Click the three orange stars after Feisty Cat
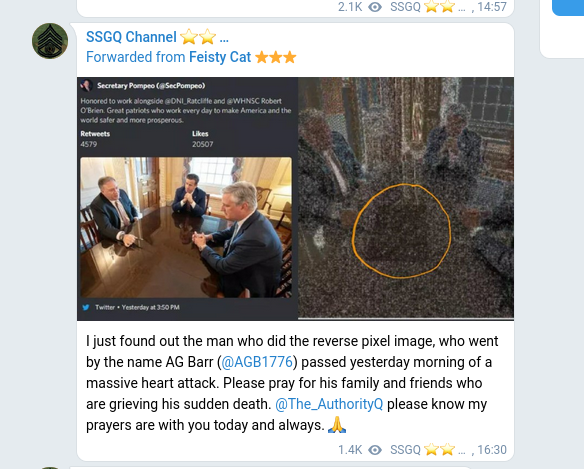 [x=276, y=57]
